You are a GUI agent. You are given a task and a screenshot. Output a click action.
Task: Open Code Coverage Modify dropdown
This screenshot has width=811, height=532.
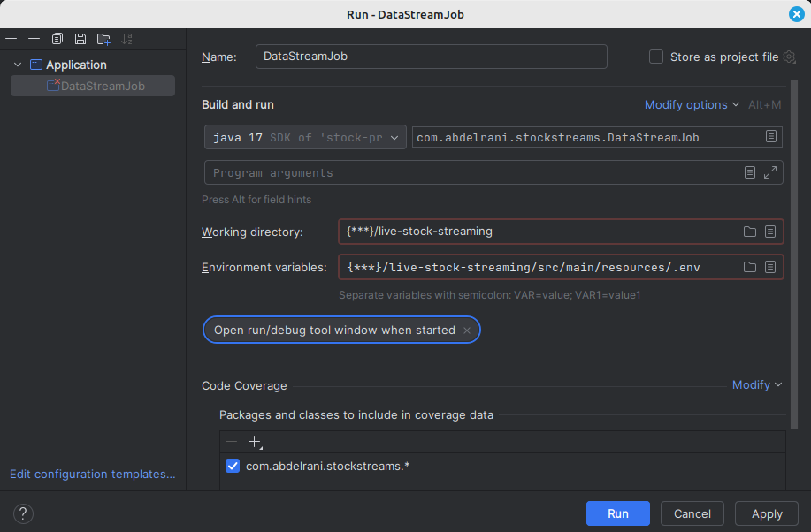point(757,384)
